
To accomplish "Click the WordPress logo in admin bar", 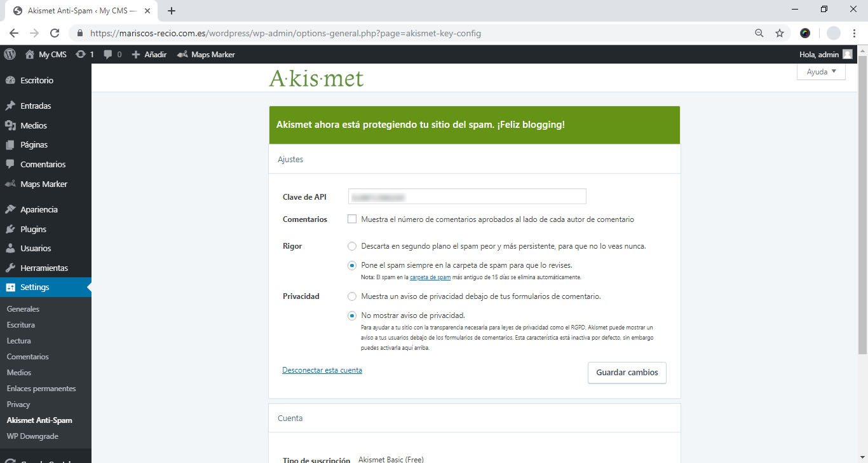I will pyautogui.click(x=10, y=55).
